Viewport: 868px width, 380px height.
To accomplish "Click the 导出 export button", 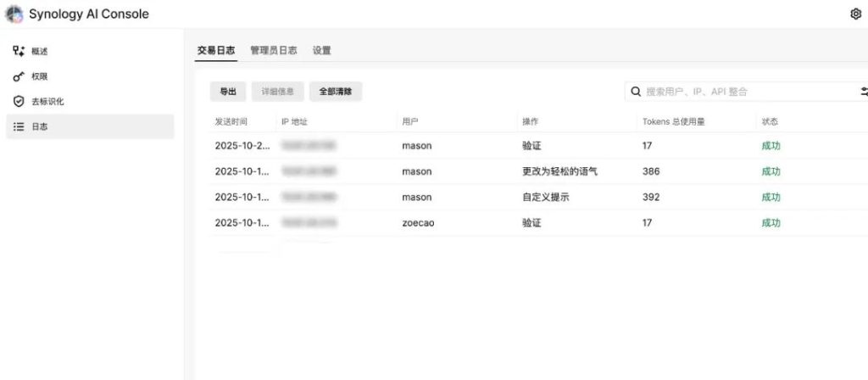I will [x=228, y=92].
